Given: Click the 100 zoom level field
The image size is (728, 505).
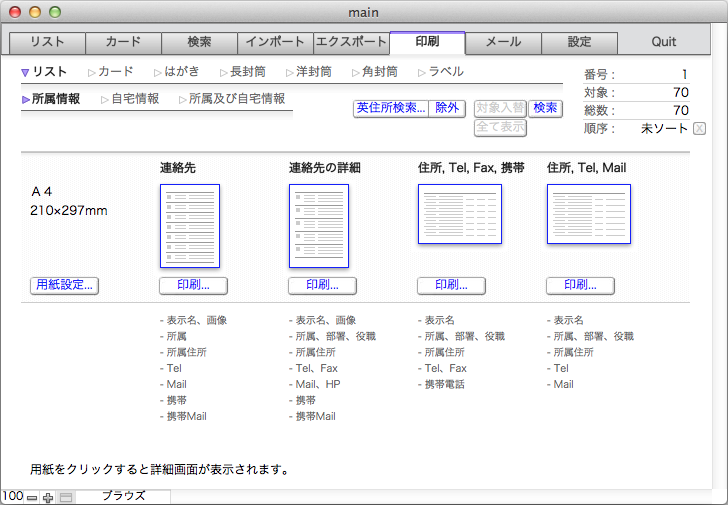Looking at the screenshot, I should pyautogui.click(x=12, y=497).
